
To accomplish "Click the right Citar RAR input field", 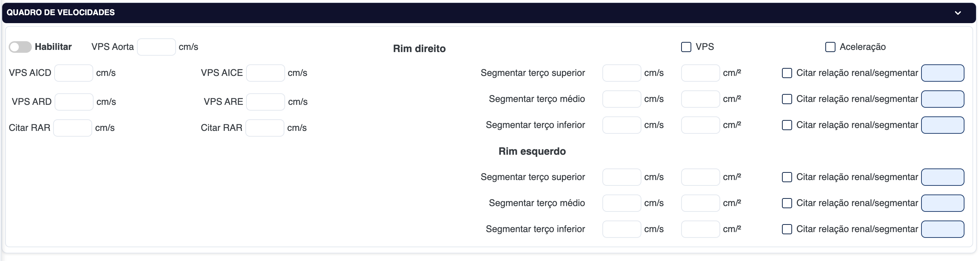I will click(265, 128).
